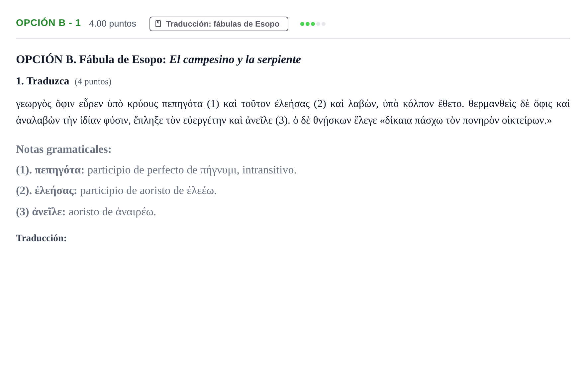Viewport: 586px width, 392px height.
Task: Click the '1. Traduzca' question heading
Action: [x=43, y=81]
